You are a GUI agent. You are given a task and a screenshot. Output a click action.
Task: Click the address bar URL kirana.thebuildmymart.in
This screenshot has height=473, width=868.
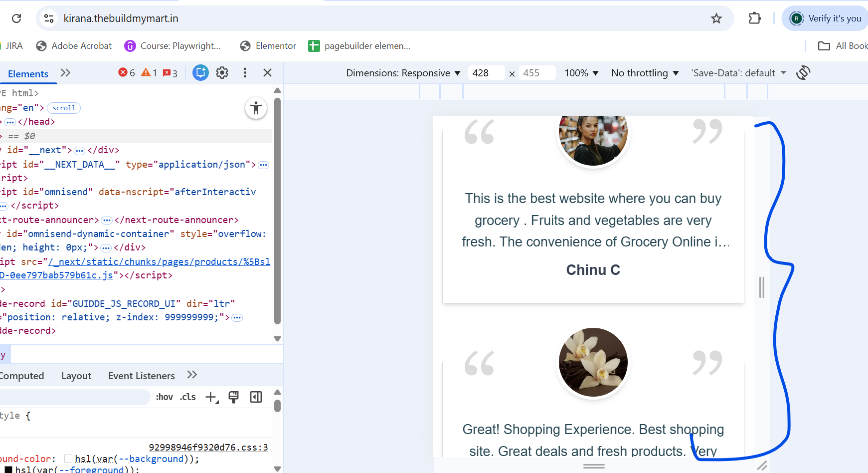(121, 18)
